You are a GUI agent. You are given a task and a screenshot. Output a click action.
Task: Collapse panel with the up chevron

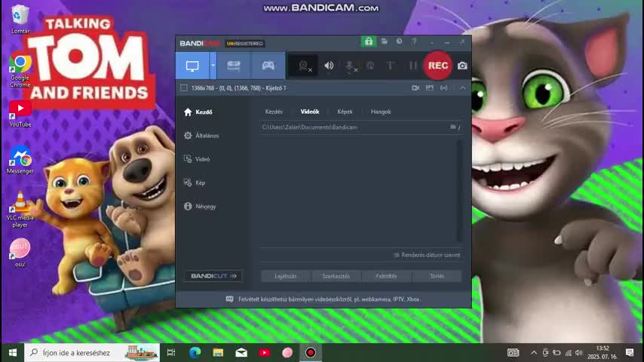[x=462, y=88]
